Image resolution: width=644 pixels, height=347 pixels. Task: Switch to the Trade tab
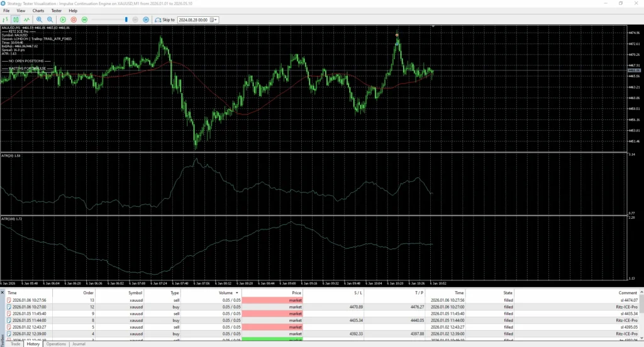click(x=15, y=344)
